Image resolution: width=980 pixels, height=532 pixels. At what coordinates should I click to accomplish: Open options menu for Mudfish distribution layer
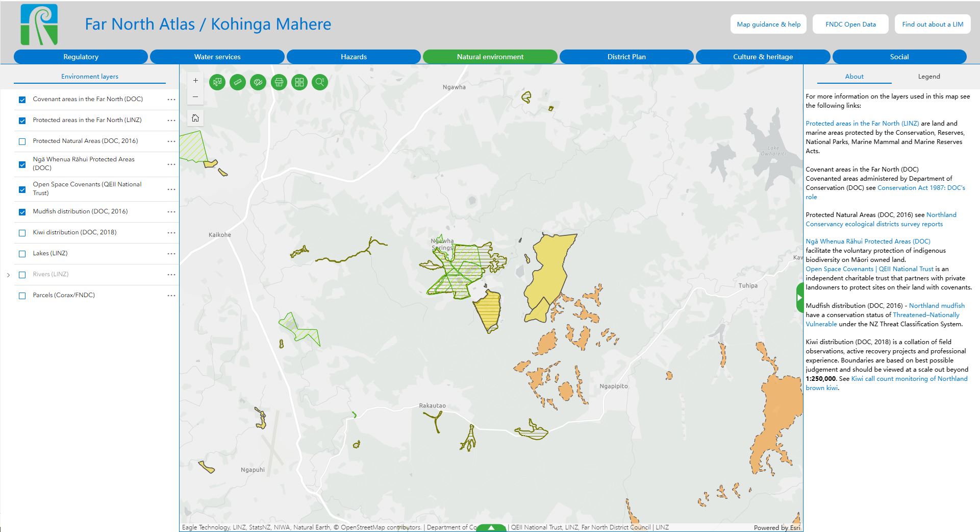tap(171, 212)
